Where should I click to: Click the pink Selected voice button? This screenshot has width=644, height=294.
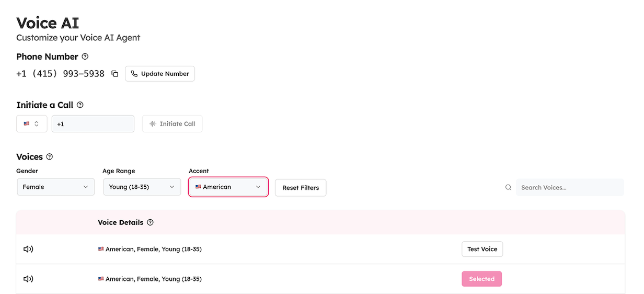pos(481,279)
